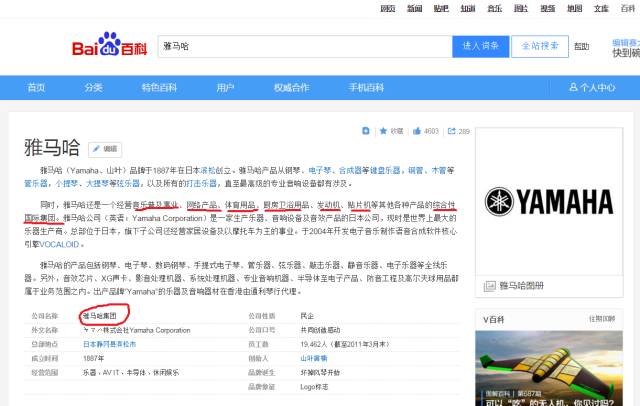Open 音乐 in the top navigation
Image resolution: width=640 pixels, height=406 pixels.
click(494, 8)
